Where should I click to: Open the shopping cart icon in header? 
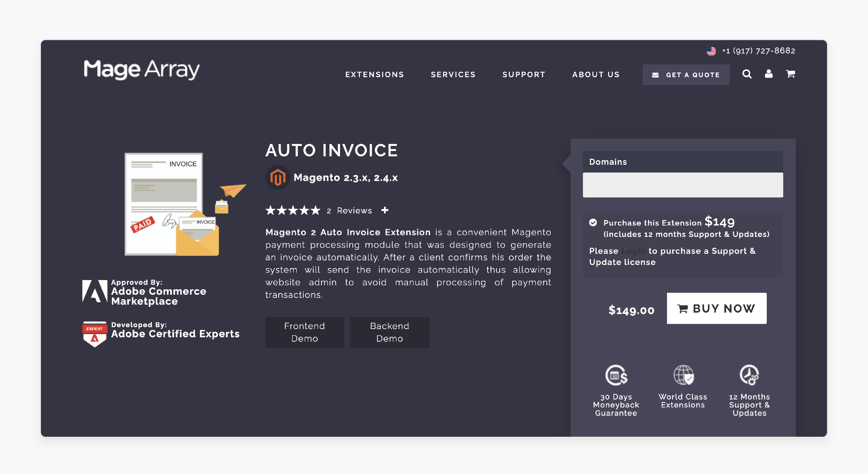pos(790,74)
